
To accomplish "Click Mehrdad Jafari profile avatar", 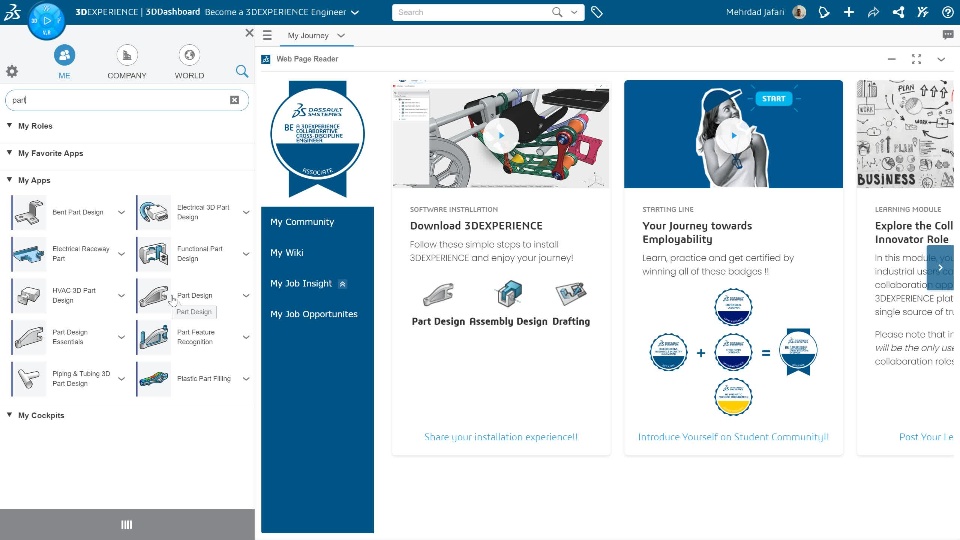I will [x=799, y=12].
